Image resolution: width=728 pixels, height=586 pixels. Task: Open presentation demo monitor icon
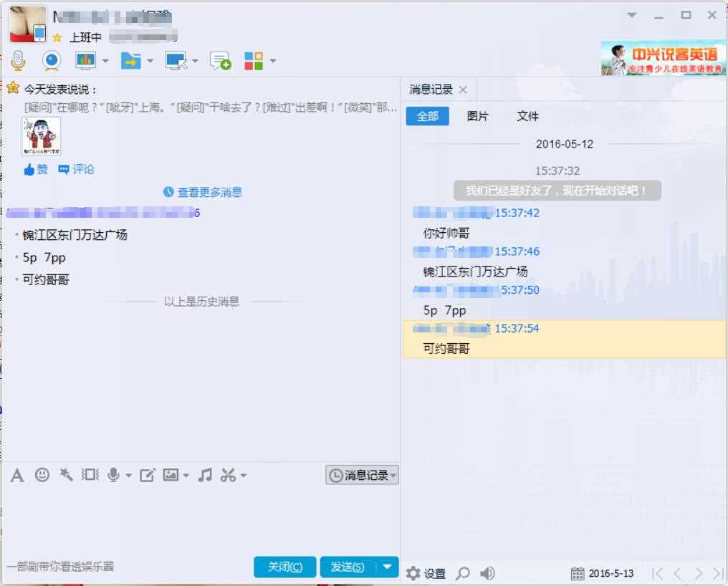(86, 60)
